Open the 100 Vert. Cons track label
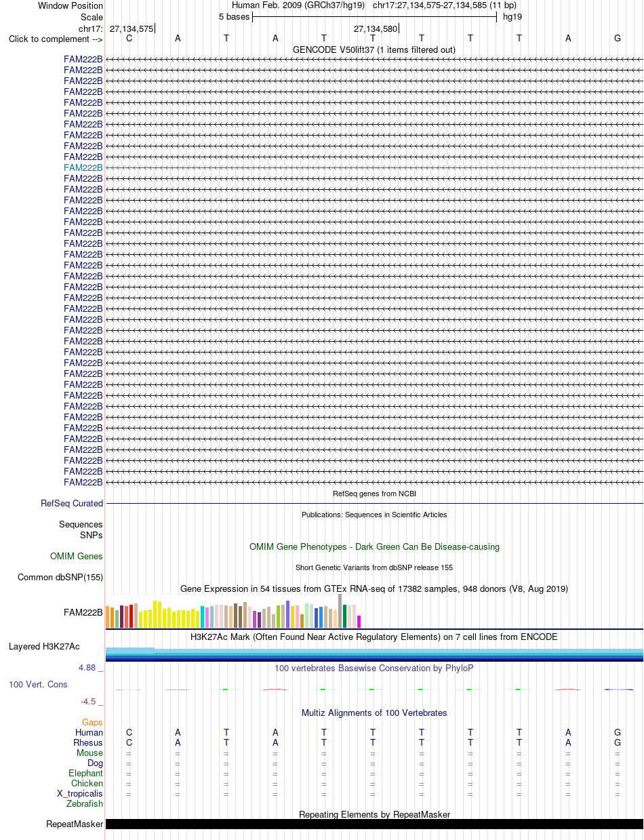Screen dimensions: 644x840 [38, 685]
